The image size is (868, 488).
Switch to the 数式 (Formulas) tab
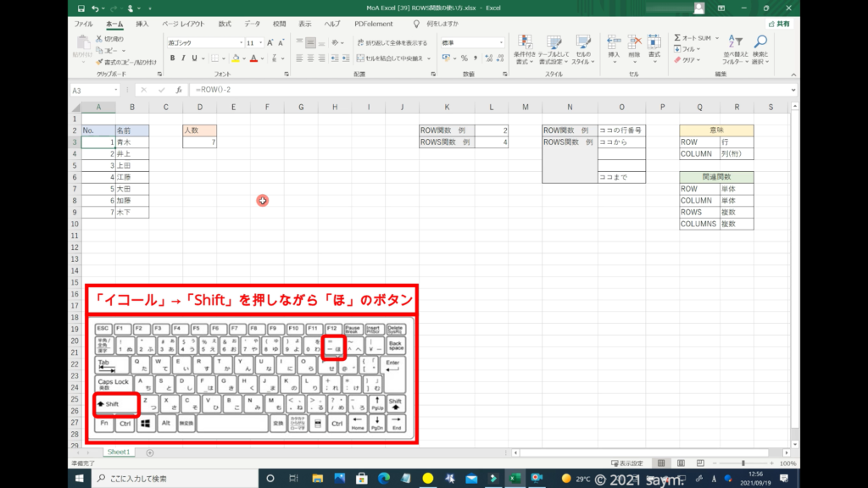pos(225,25)
